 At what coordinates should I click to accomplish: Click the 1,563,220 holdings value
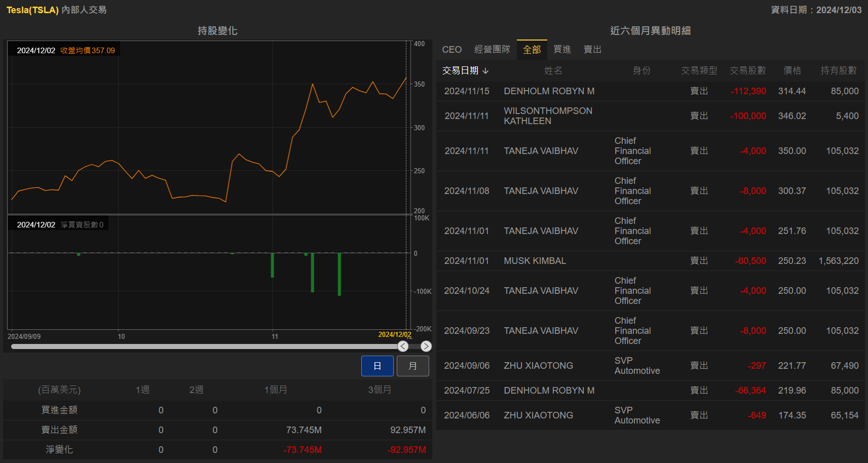pyautogui.click(x=839, y=261)
